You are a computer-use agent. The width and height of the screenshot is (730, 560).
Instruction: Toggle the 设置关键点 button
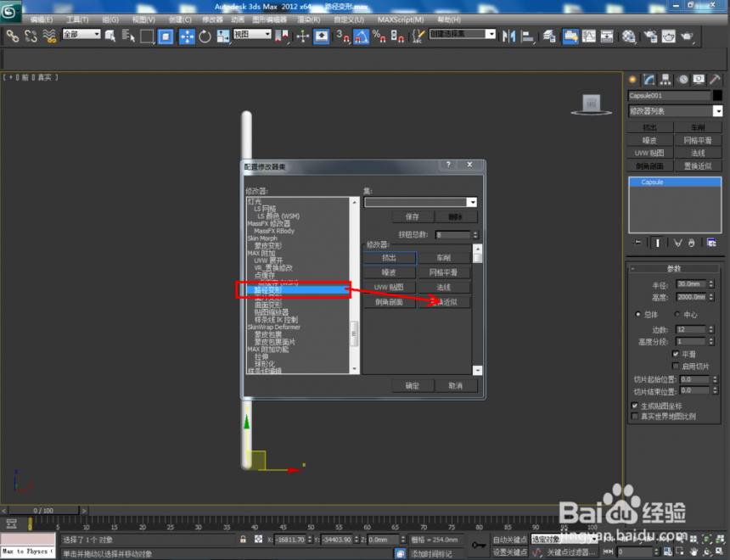(x=510, y=552)
